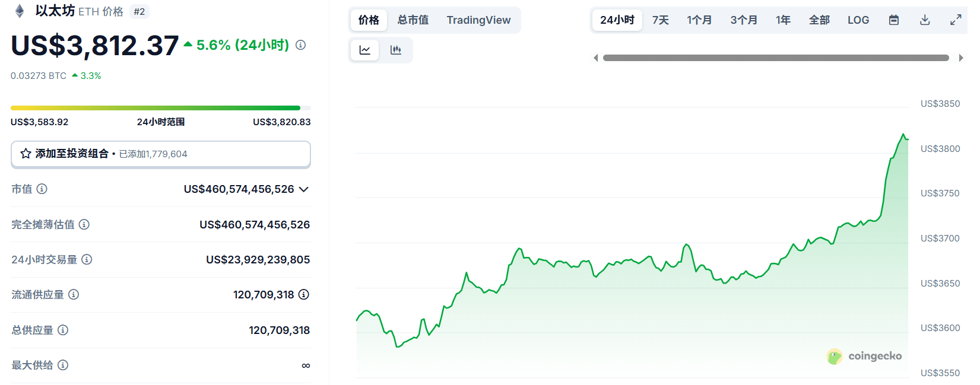This screenshot has width=980, height=385.
Task: Click the star icon in add-to-portfolio button
Action: (x=26, y=154)
